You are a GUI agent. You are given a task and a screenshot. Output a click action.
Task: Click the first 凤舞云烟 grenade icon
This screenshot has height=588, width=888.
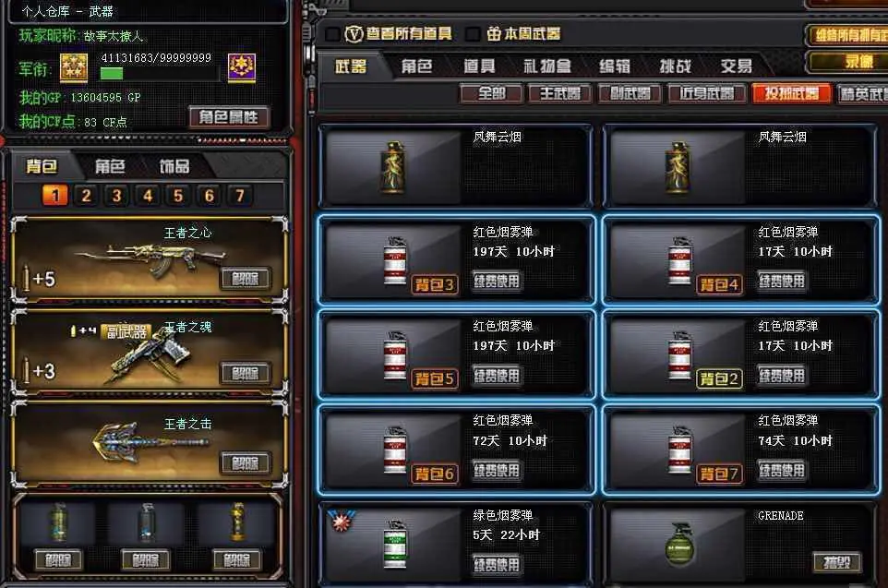click(393, 168)
